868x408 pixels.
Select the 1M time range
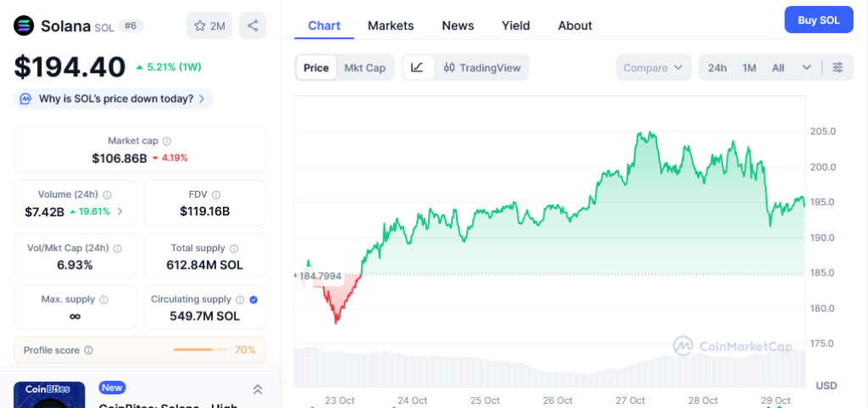pos(749,68)
